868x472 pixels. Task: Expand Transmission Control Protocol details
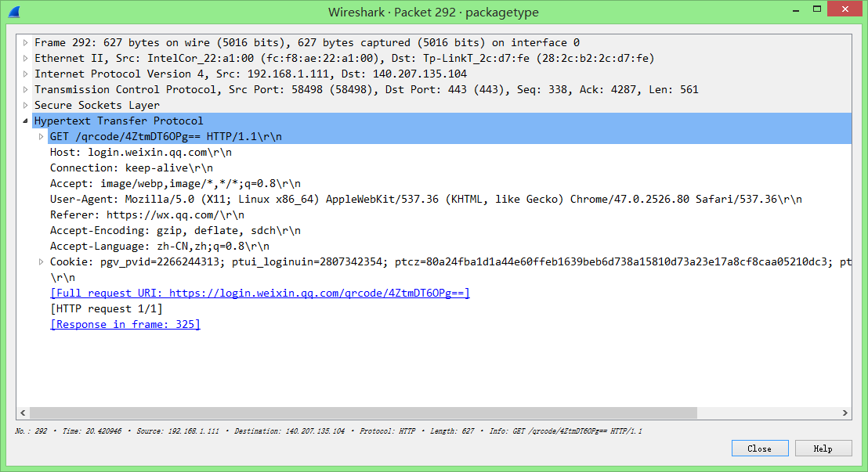tap(26, 90)
